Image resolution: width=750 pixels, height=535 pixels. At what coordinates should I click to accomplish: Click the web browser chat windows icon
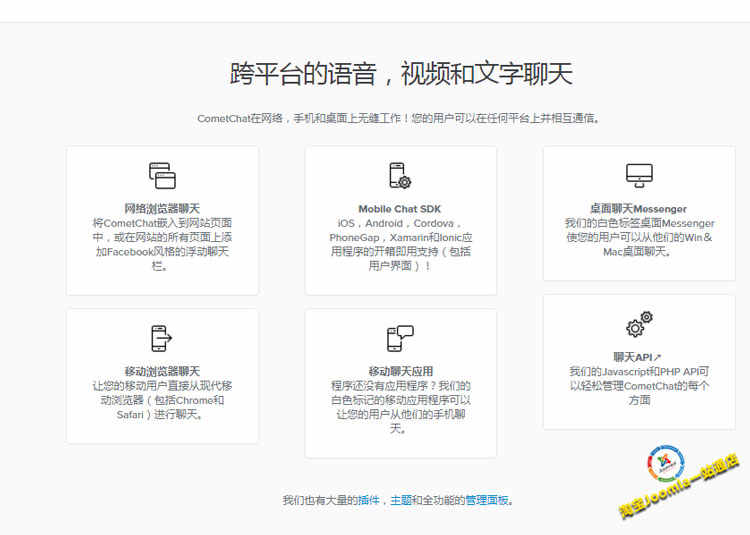click(x=162, y=175)
